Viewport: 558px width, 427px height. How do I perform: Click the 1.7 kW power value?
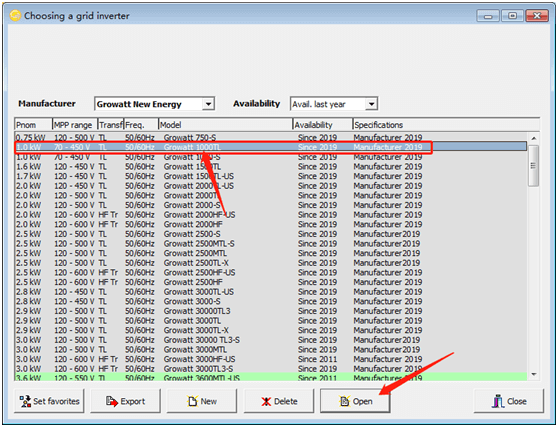pos(28,176)
